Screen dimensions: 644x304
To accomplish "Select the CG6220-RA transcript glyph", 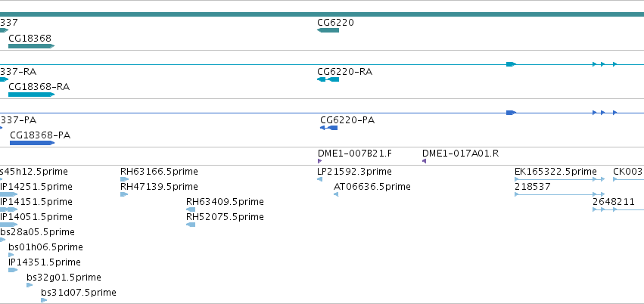I will 328,79.
